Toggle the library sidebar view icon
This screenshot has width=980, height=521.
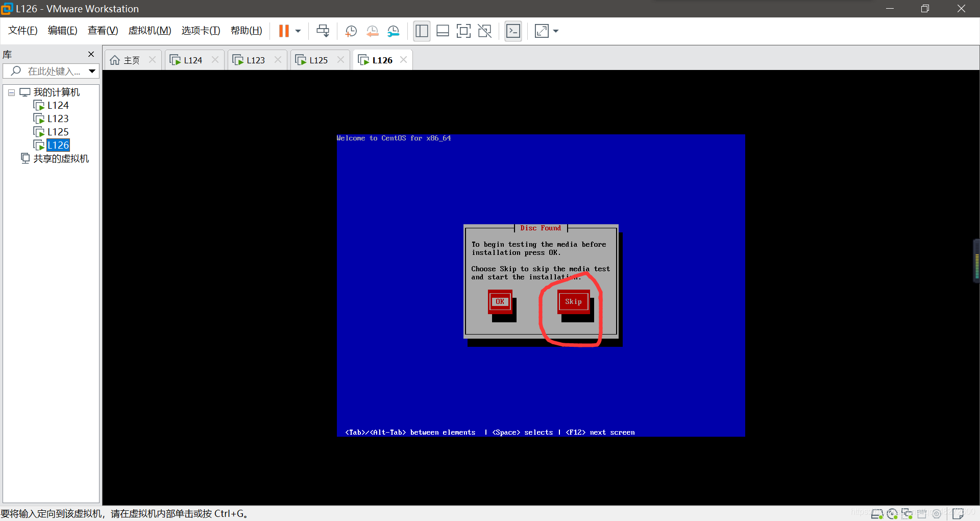[422, 31]
